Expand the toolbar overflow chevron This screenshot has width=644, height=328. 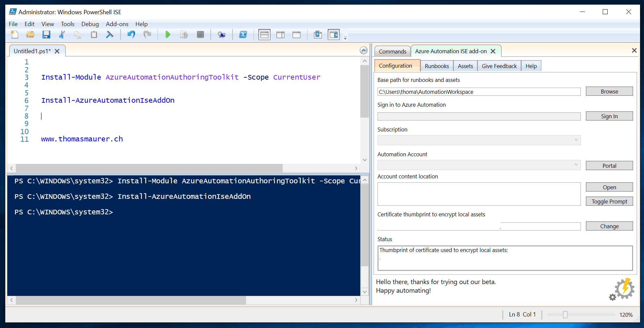pyautogui.click(x=345, y=37)
